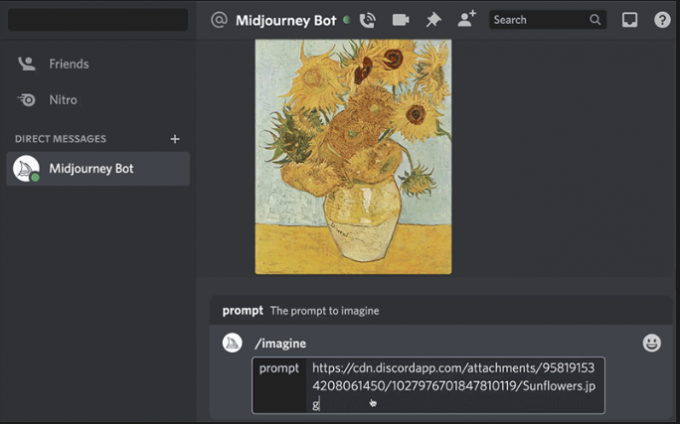Click the Friends waving person icon
The image size is (680, 424).
tap(26, 64)
